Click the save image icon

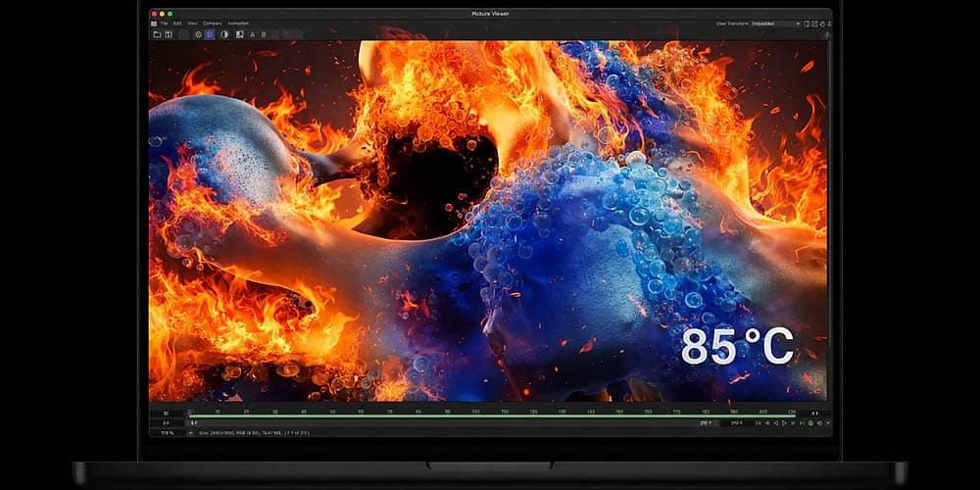pos(169,34)
